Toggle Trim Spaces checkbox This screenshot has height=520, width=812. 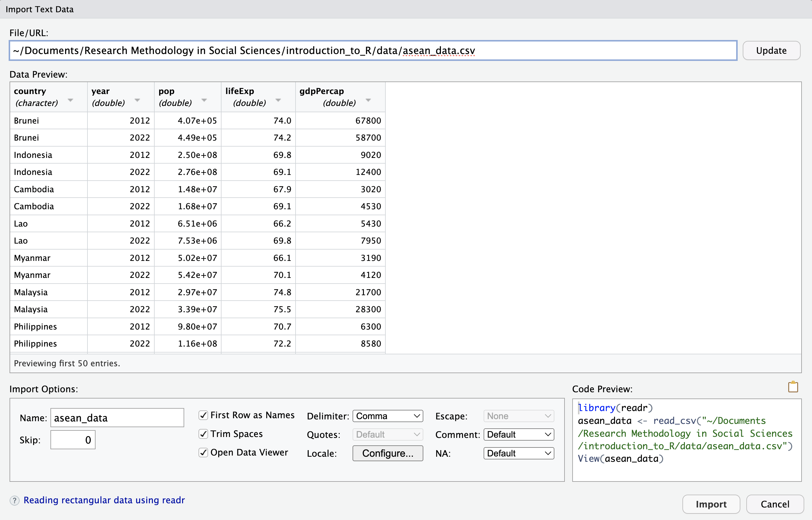pyautogui.click(x=203, y=434)
